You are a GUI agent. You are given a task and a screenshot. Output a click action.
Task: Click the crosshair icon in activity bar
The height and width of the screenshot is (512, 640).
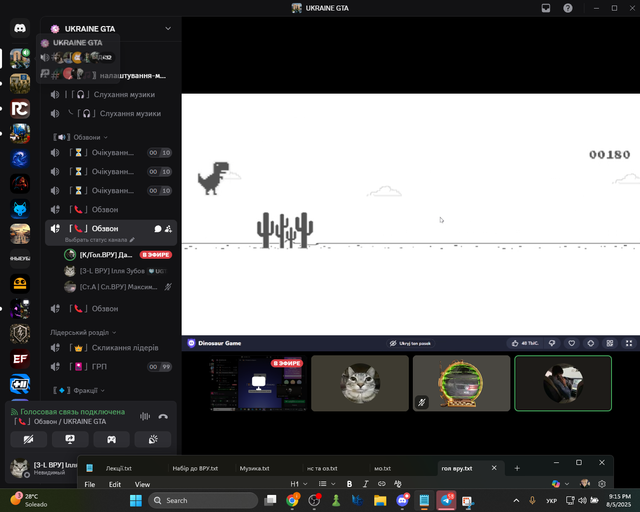591,343
